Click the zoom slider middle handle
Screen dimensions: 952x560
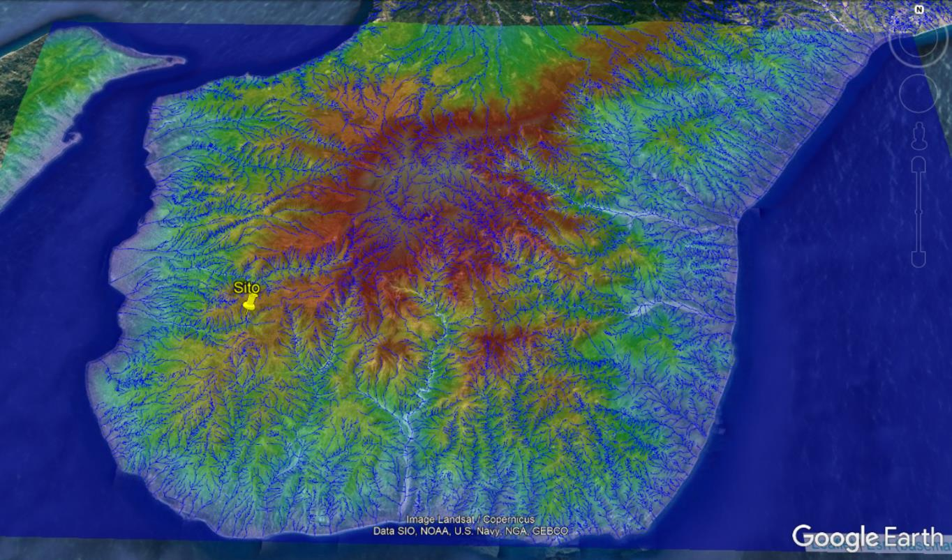pyautogui.click(x=918, y=212)
